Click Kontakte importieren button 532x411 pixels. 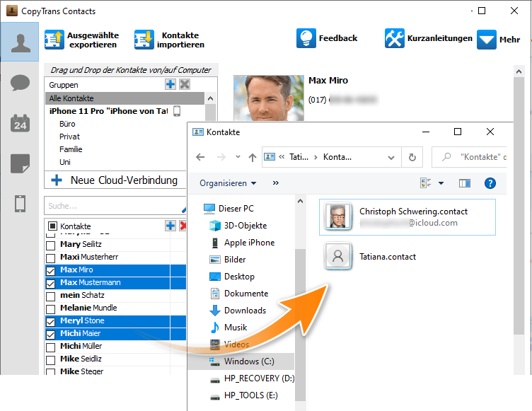click(x=169, y=40)
